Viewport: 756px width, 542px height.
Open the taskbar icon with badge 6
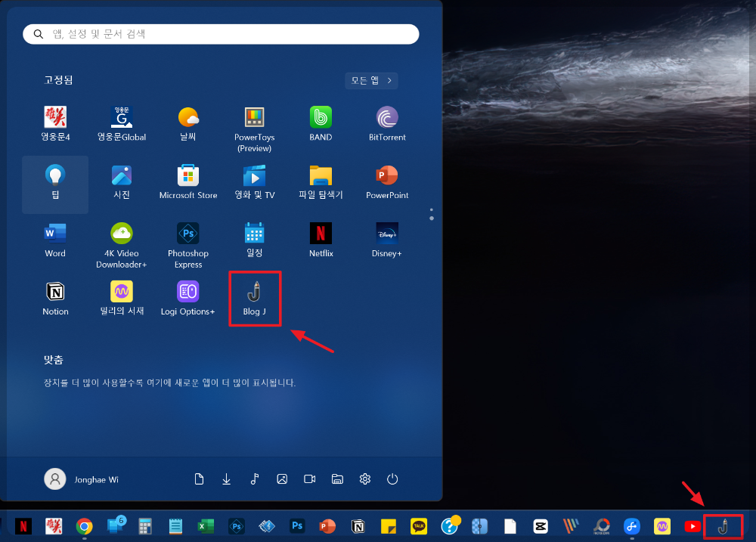[116, 525]
